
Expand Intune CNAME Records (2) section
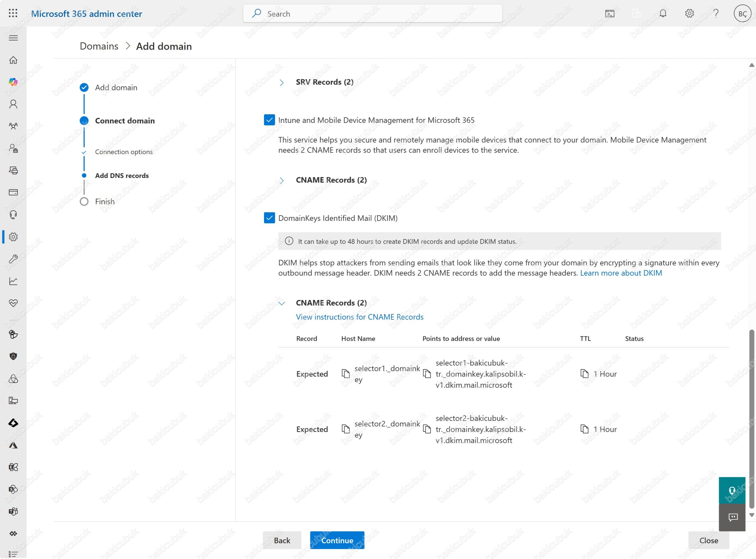(281, 180)
